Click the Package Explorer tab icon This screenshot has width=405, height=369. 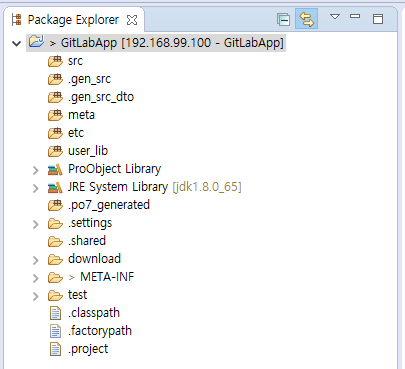(x=16, y=20)
